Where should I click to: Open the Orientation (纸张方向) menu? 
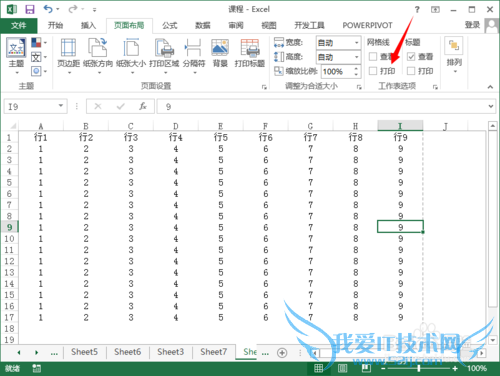pyautogui.click(x=98, y=55)
